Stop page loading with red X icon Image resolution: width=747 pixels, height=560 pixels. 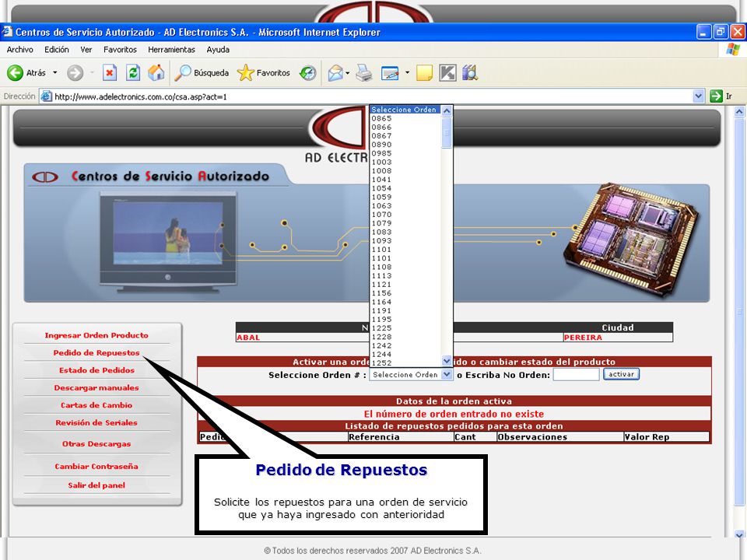[x=110, y=73]
